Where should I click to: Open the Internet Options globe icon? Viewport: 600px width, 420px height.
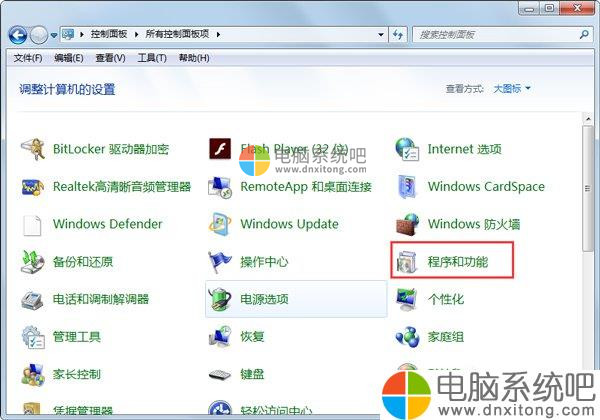[407, 149]
